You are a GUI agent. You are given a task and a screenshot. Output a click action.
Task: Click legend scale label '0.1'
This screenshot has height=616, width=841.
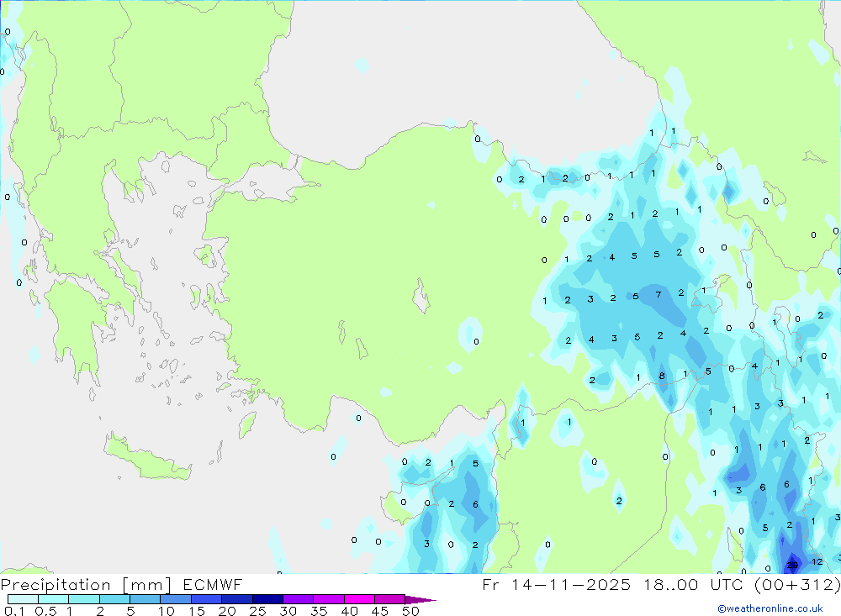point(14,611)
